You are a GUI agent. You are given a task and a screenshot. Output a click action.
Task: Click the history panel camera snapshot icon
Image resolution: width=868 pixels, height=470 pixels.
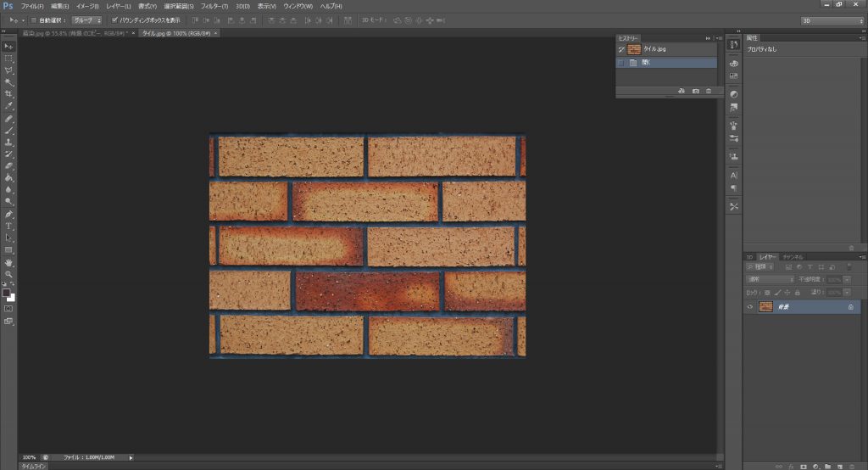(x=696, y=91)
